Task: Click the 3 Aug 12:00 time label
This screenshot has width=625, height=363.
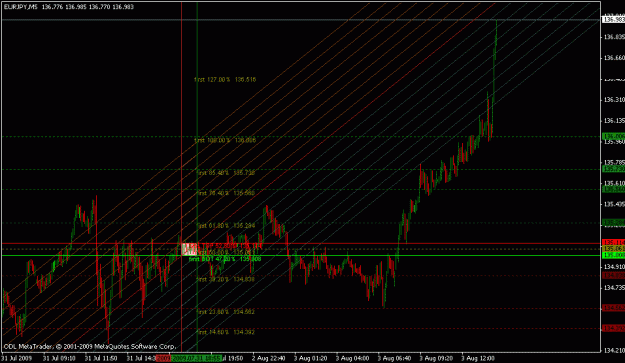Action: coord(478,358)
